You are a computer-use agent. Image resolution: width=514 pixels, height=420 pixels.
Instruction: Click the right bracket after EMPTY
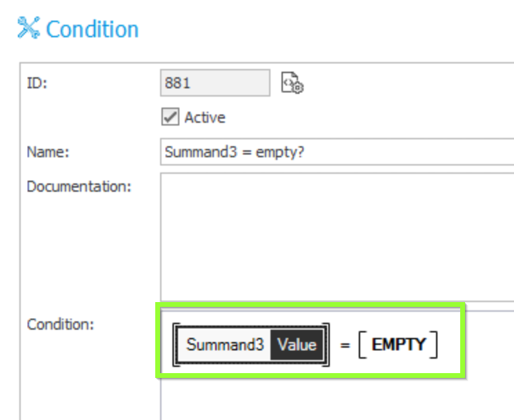click(434, 345)
